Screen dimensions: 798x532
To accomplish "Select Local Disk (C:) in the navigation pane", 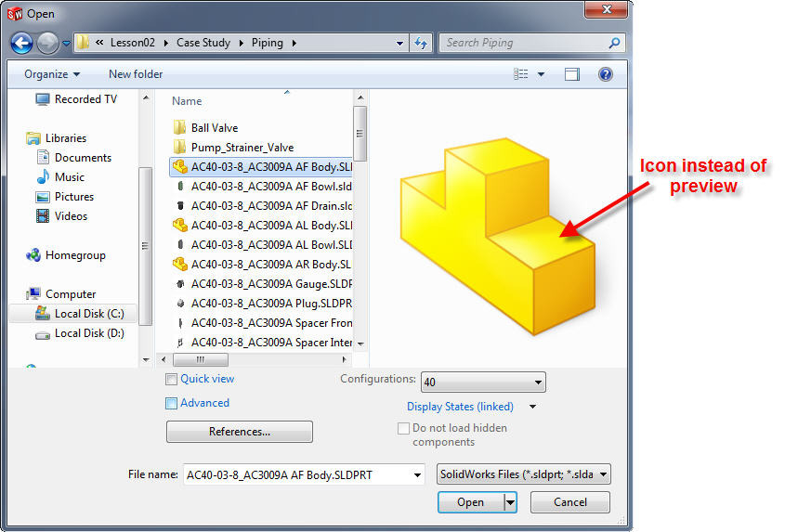I will 73,314.
